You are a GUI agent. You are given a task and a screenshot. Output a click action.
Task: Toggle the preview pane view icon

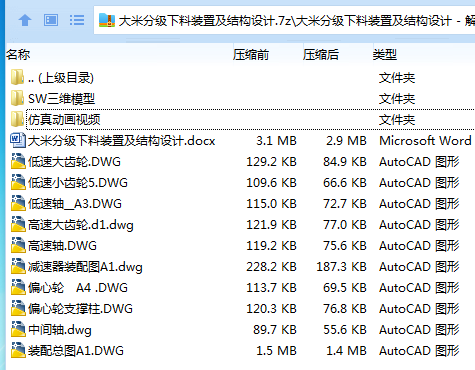tap(51, 20)
